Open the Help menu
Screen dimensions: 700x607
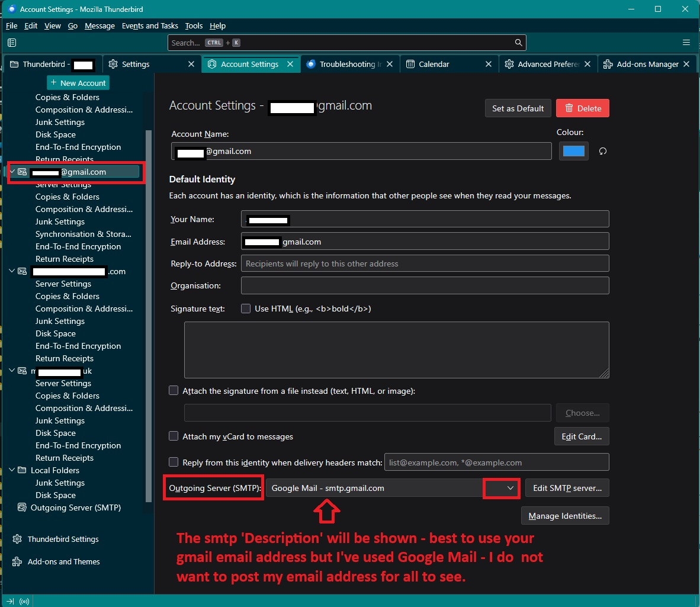[217, 25]
